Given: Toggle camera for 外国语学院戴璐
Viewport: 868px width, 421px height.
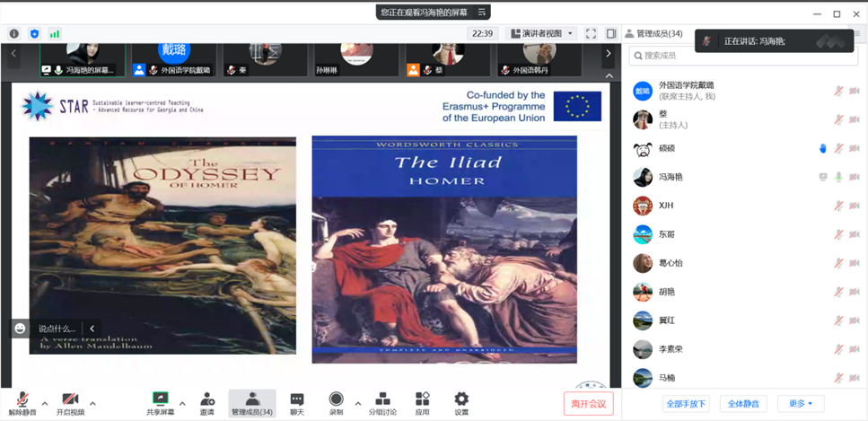Looking at the screenshot, I should pyautogui.click(x=854, y=91).
